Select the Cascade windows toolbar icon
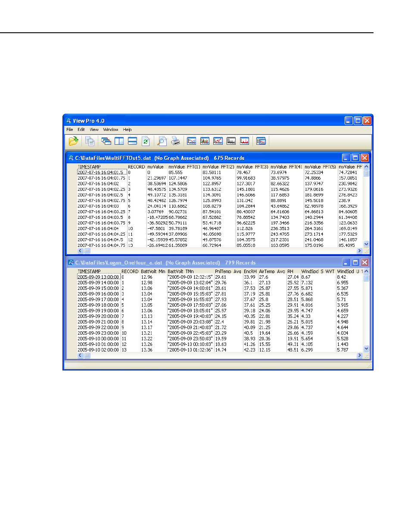 point(106,141)
